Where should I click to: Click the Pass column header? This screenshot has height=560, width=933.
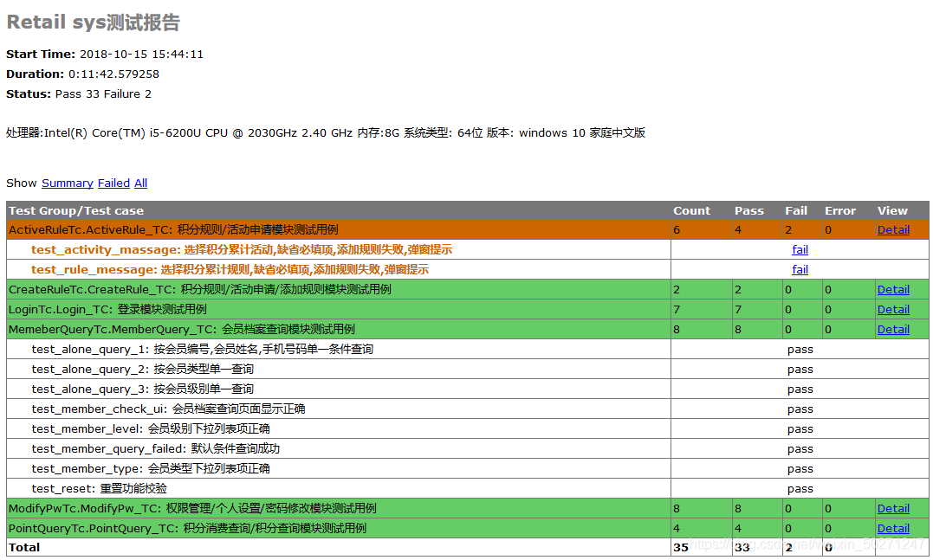[x=749, y=211]
